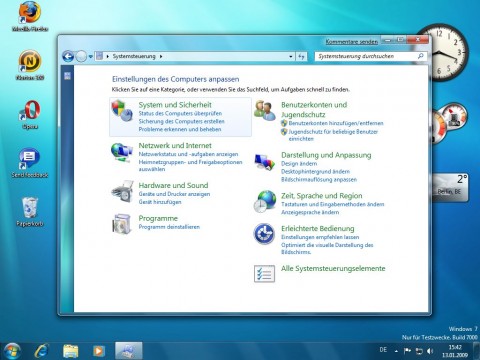
Task: Open Hardware und Sound heading
Action: (x=173, y=185)
